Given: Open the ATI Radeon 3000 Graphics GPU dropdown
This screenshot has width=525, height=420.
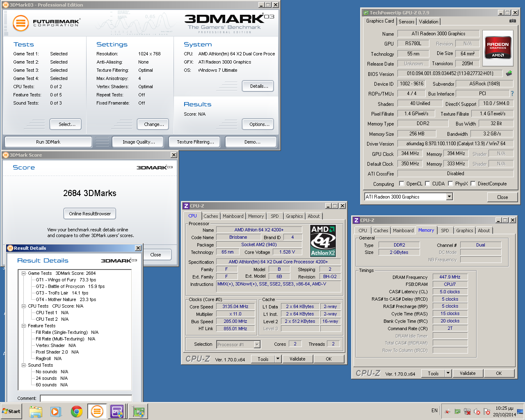Looking at the screenshot, I should point(449,197).
